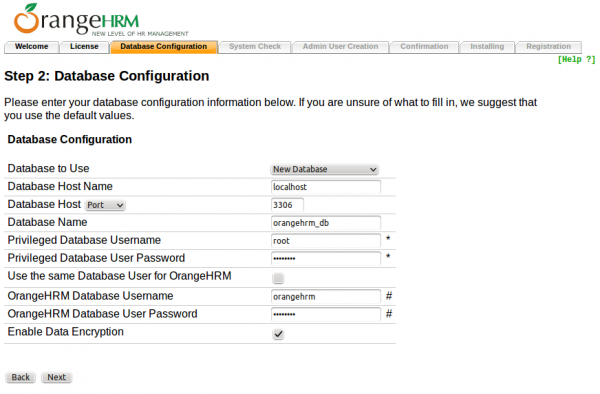Open the Confirmation tab
Screen dimensions: 600x394
tap(424, 47)
